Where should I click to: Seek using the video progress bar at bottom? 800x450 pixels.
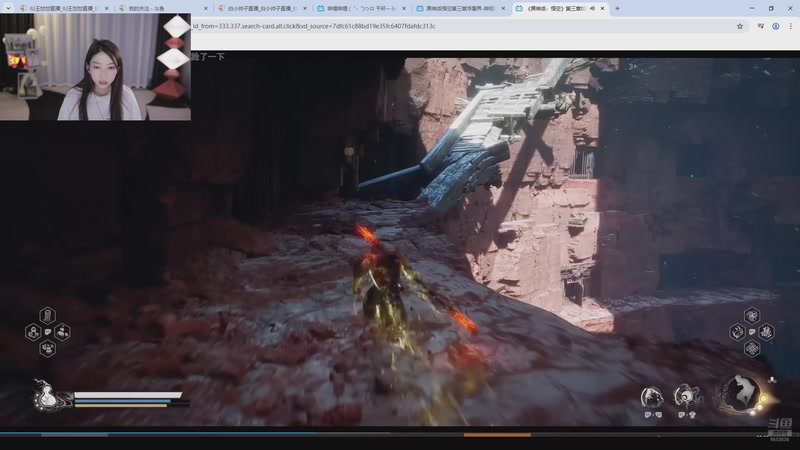click(x=400, y=435)
